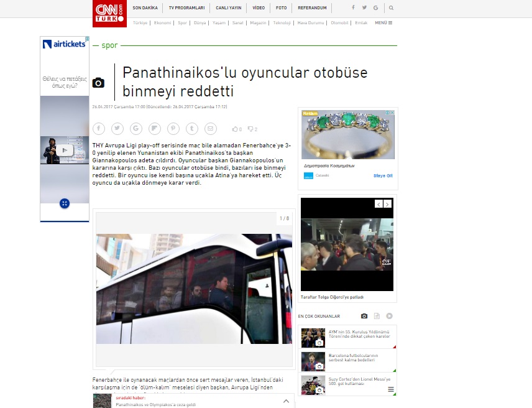Open Suzy Cortez Messi story thumbnail
Viewport: 532px width, 408px height.
point(313,385)
